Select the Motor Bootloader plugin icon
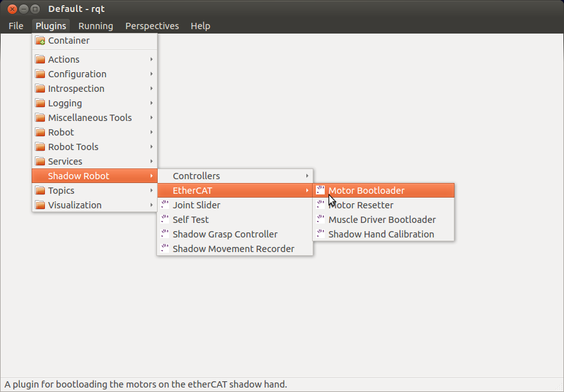Image resolution: width=564 pixels, height=392 pixels. [x=320, y=190]
